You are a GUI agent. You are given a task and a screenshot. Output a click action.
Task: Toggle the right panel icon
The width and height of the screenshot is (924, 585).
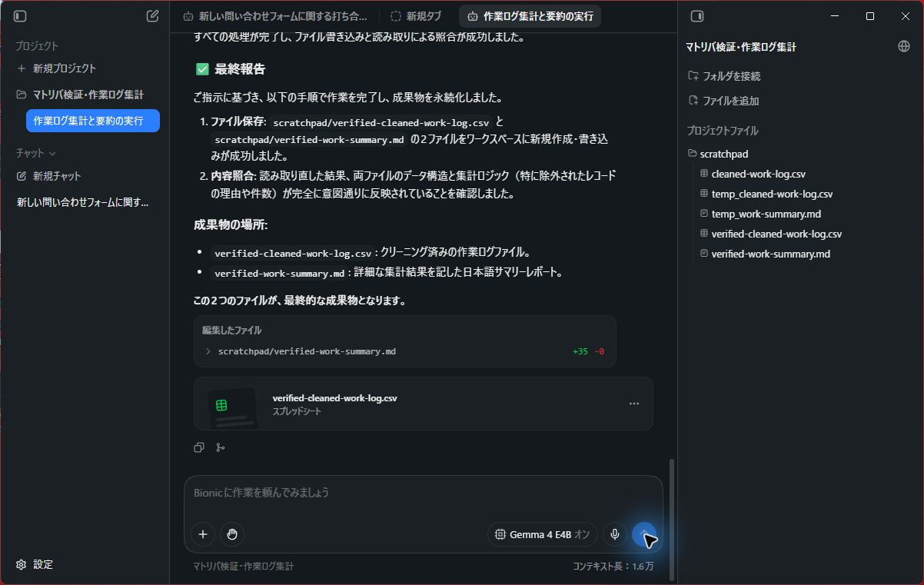(x=697, y=16)
